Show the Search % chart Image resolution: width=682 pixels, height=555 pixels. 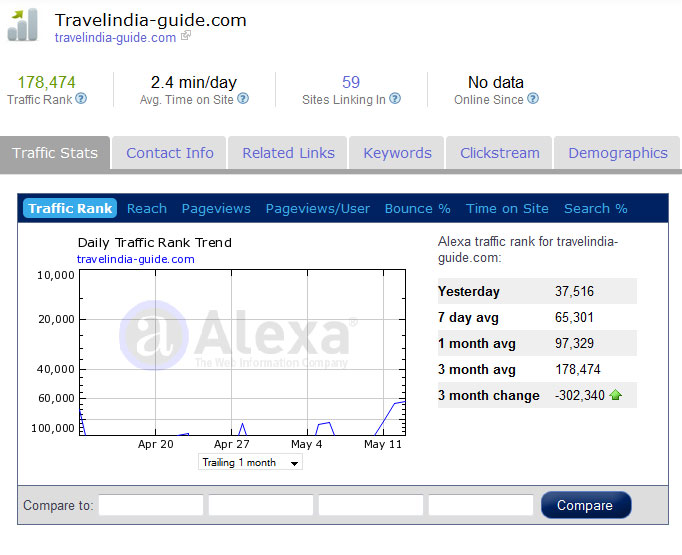pyautogui.click(x=595, y=208)
